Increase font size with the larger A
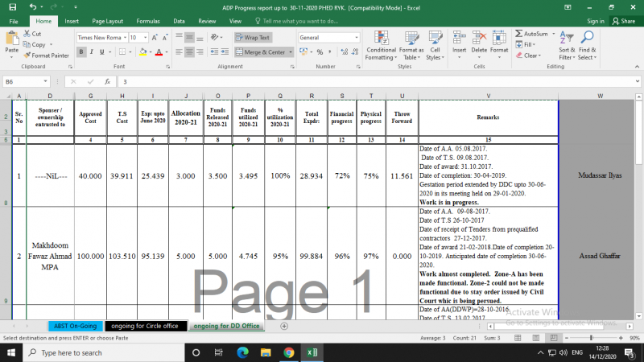The height and width of the screenshot is (362, 644). coord(155,38)
